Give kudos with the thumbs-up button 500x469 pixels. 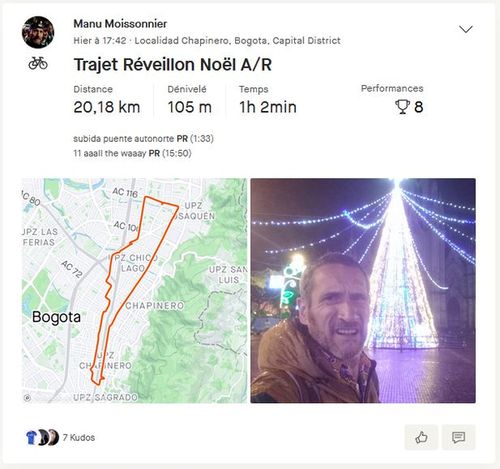click(x=421, y=437)
